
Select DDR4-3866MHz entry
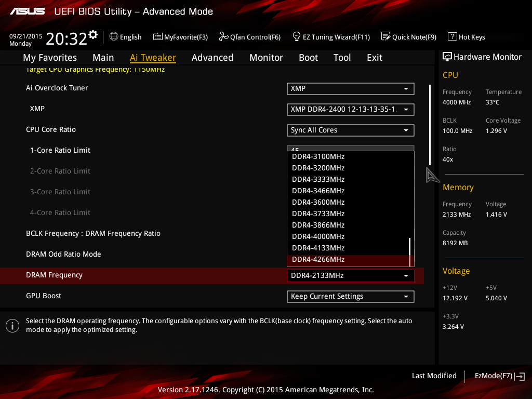(x=348, y=225)
